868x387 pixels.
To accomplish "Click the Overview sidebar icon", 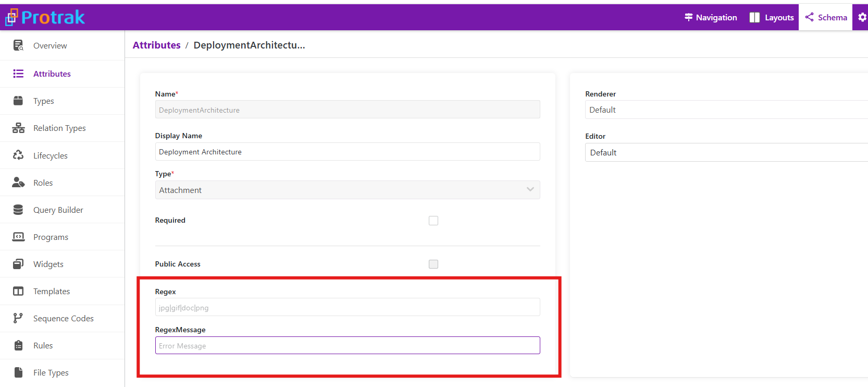I will click(x=18, y=46).
